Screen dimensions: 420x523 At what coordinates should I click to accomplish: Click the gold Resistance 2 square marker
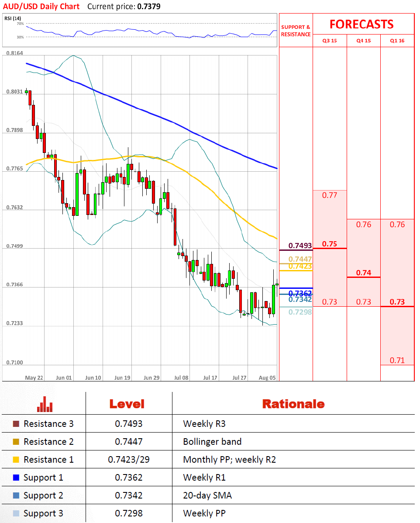coord(16,442)
